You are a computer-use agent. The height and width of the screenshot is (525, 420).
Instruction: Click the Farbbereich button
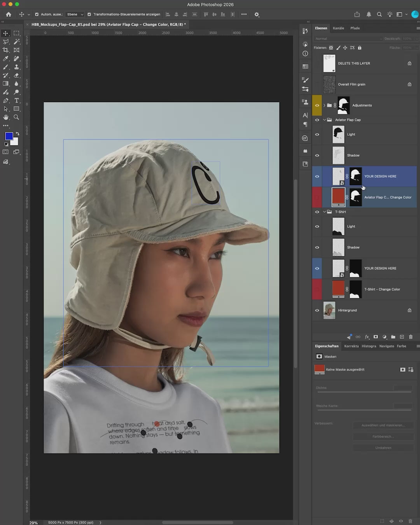(383, 436)
